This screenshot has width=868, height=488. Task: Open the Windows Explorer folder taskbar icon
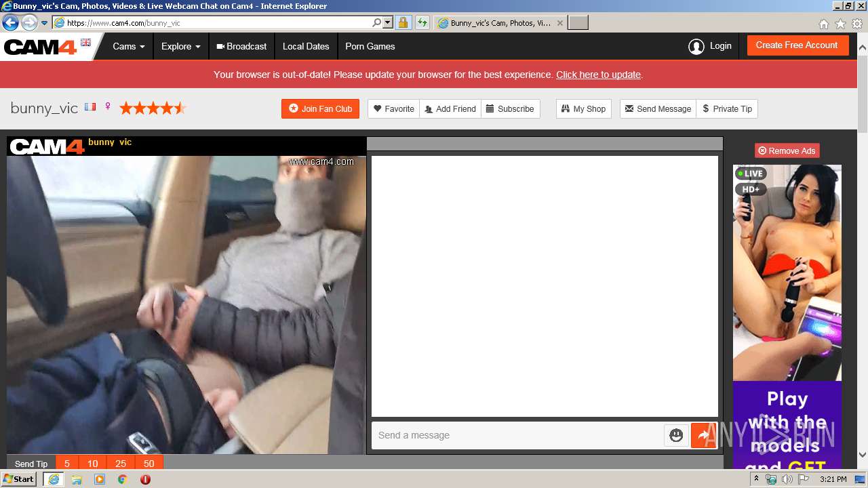(77, 479)
